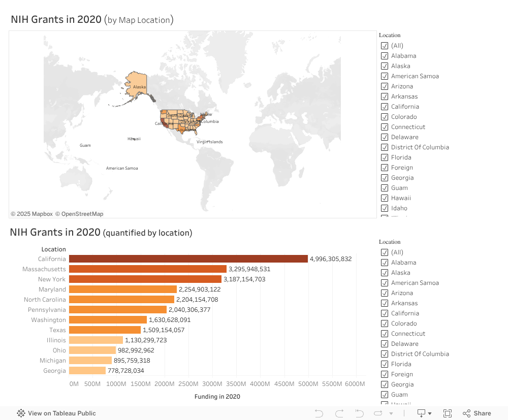
Task: Toggle Connecticut in map Location filter
Action: pos(385,127)
